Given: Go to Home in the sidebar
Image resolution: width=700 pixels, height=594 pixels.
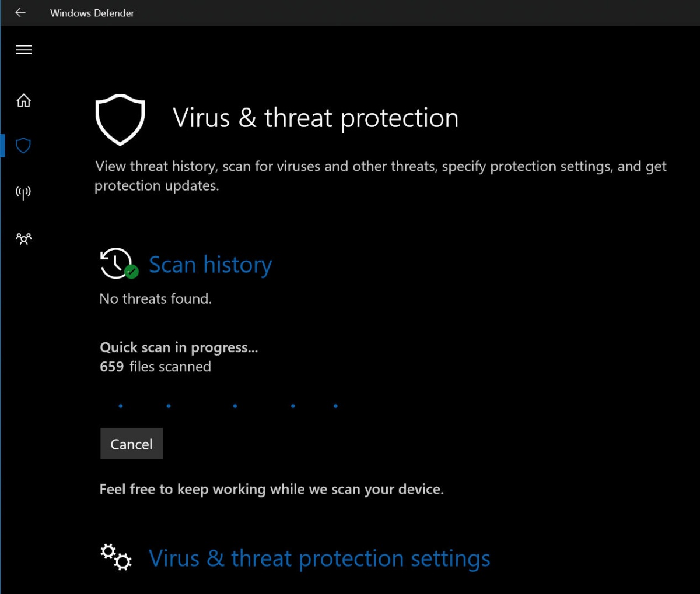Looking at the screenshot, I should 23,100.
